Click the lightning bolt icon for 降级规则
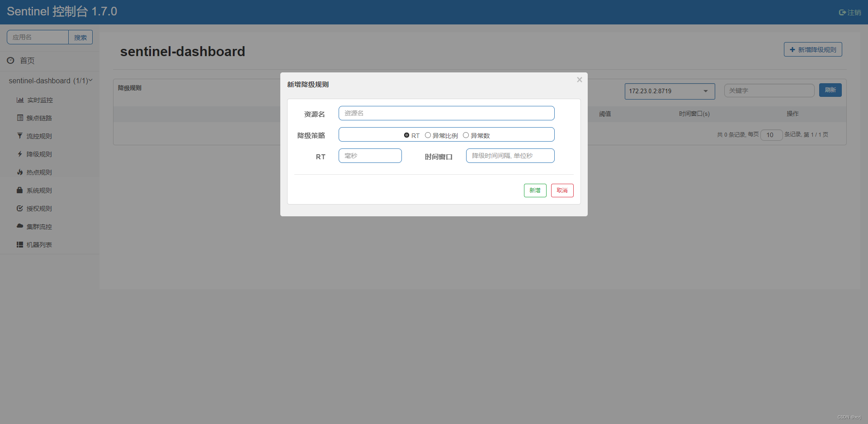Viewport: 868px width, 424px height. [20, 154]
